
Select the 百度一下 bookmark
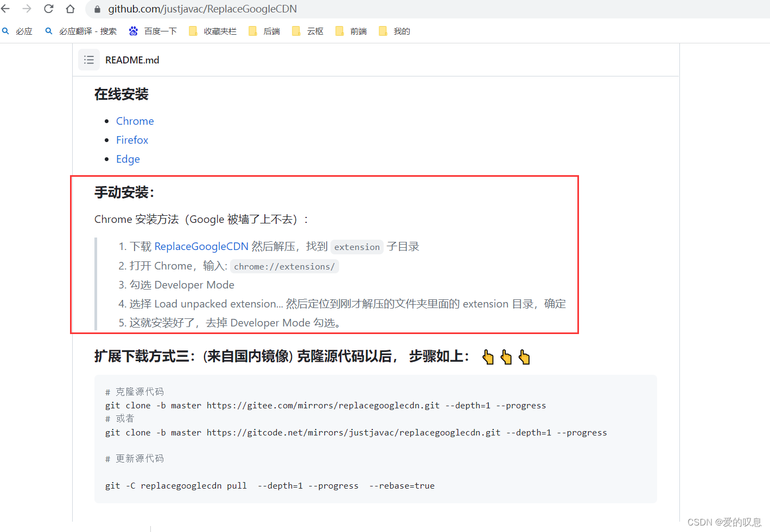tap(155, 31)
